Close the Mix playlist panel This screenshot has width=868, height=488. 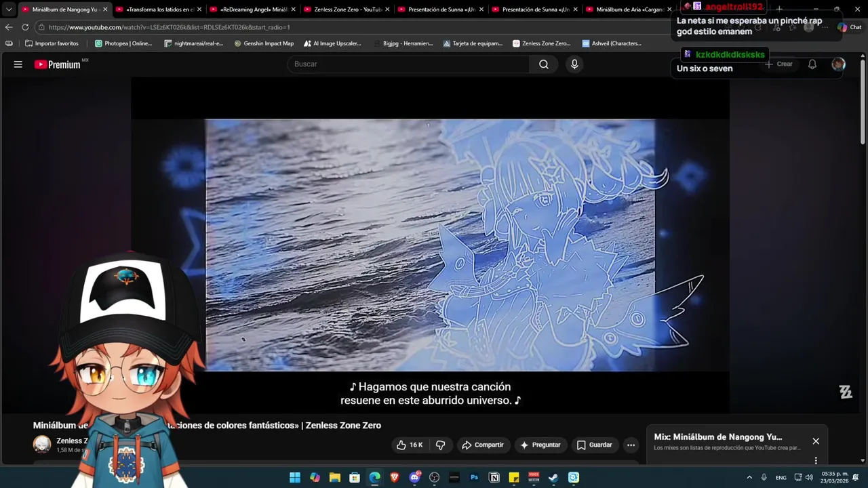coord(816,441)
